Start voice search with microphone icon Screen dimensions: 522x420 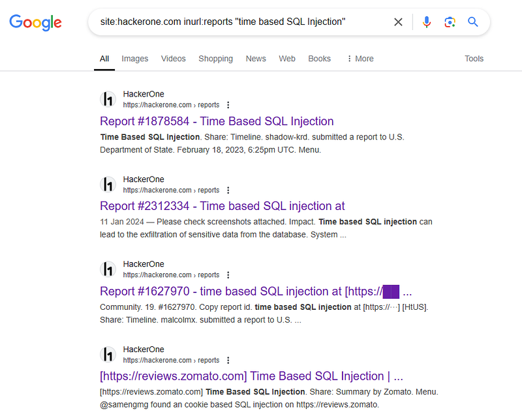pos(427,22)
